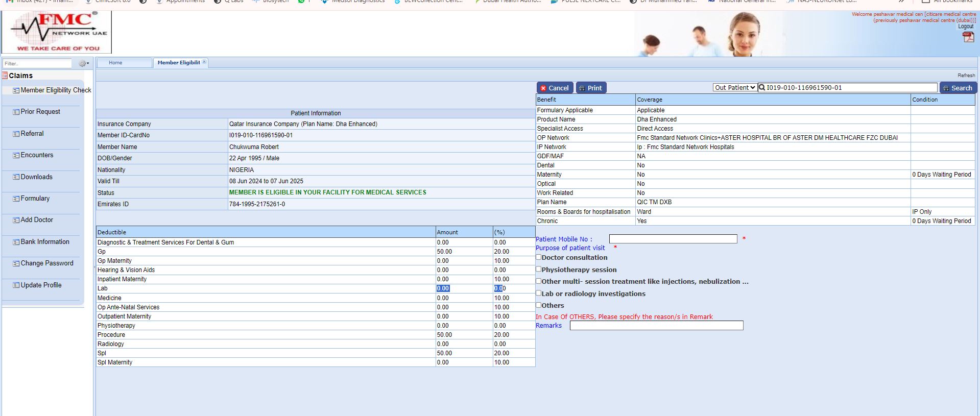Click the Print button
This screenshot has width=980, height=416.
click(591, 88)
